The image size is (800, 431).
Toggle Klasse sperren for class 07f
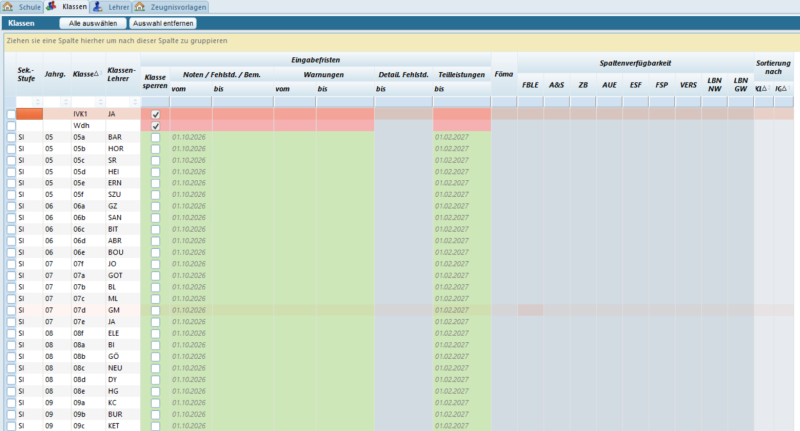coord(156,264)
